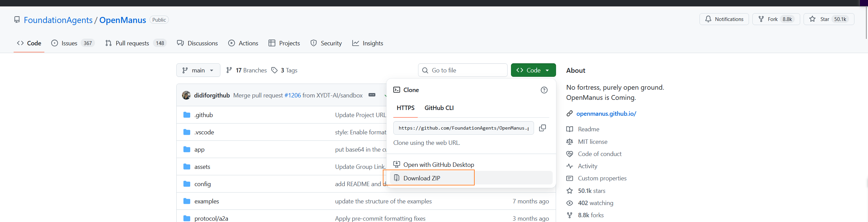Click the Notifications bell button

click(x=724, y=19)
